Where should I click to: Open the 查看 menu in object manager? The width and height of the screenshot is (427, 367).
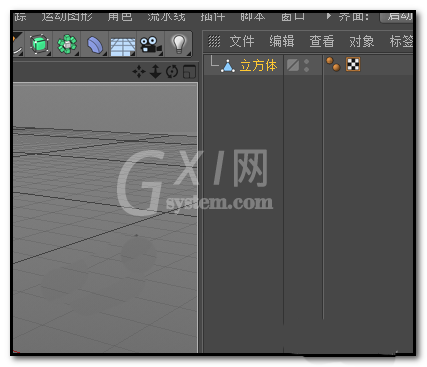point(322,41)
